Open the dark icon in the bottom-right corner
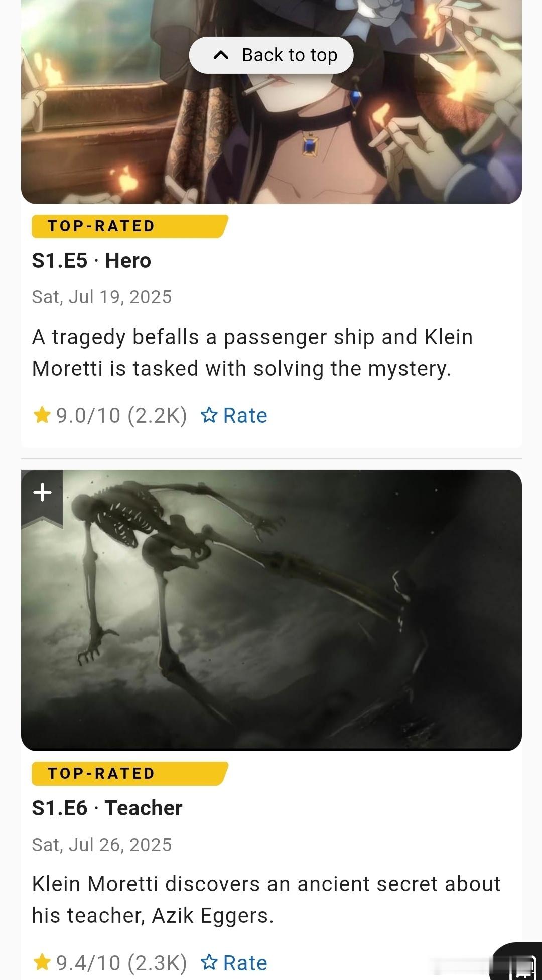The height and width of the screenshot is (980, 542). pyautogui.click(x=517, y=962)
